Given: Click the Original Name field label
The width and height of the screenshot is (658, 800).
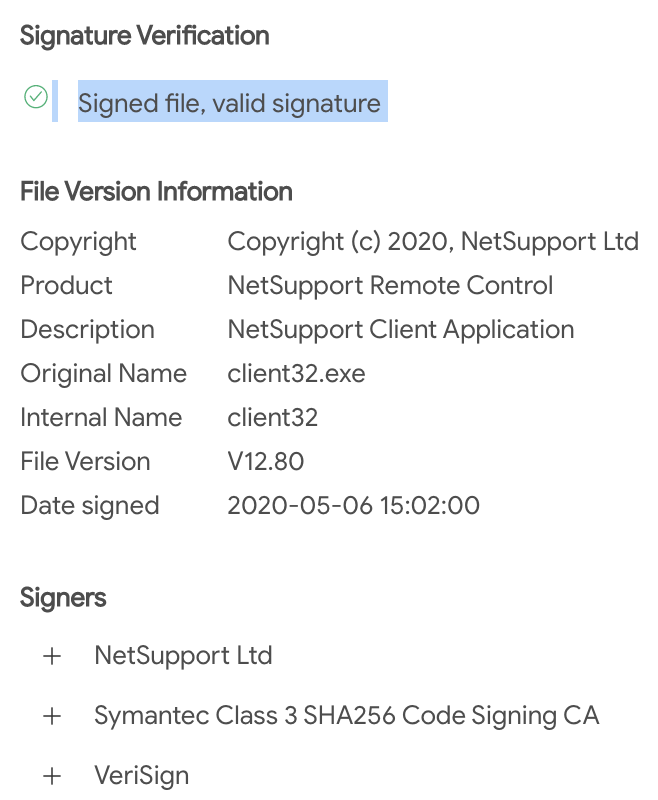Looking at the screenshot, I should point(104,374).
